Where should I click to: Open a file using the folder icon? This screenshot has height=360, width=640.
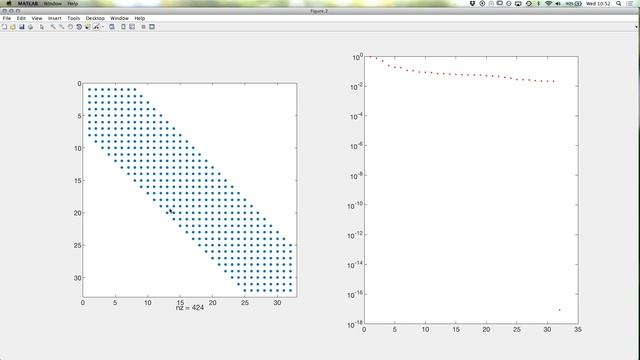13,27
